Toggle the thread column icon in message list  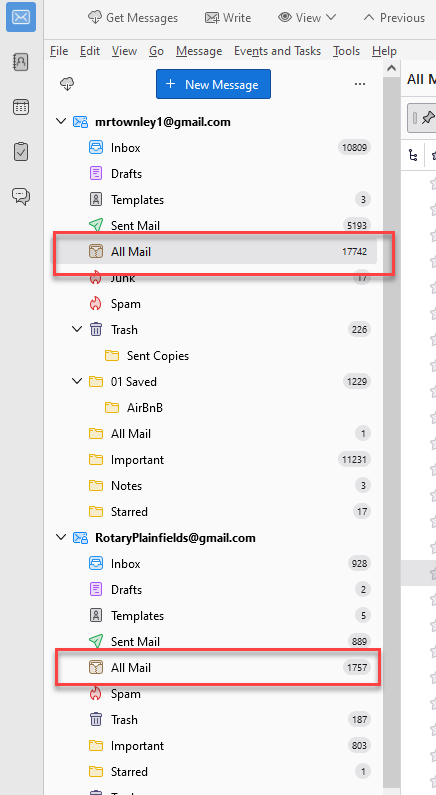pyautogui.click(x=413, y=155)
